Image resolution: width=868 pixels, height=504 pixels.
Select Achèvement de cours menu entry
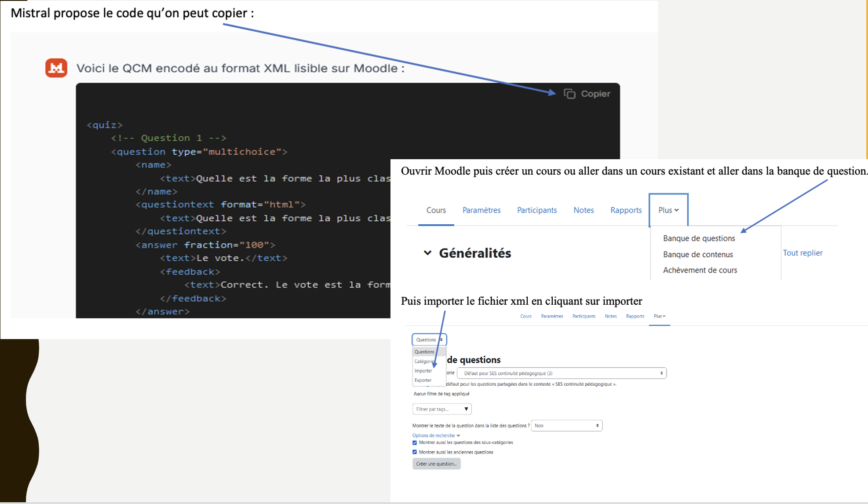tap(700, 270)
